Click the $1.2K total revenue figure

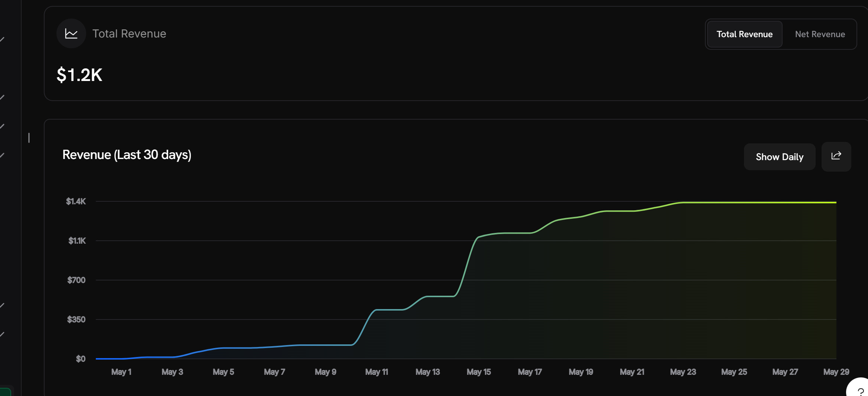[x=79, y=75]
